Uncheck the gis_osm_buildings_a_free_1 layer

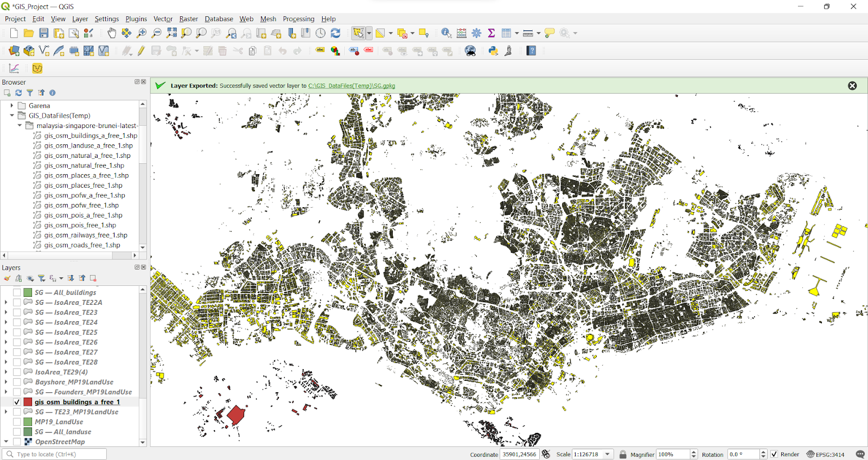[x=17, y=402]
